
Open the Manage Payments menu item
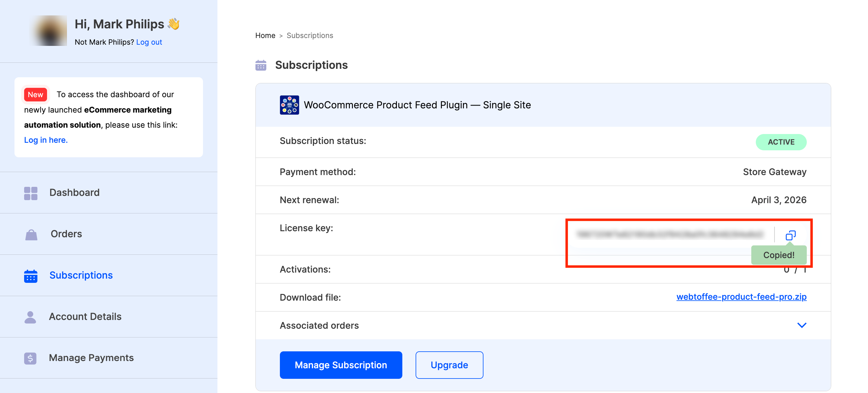109,358
